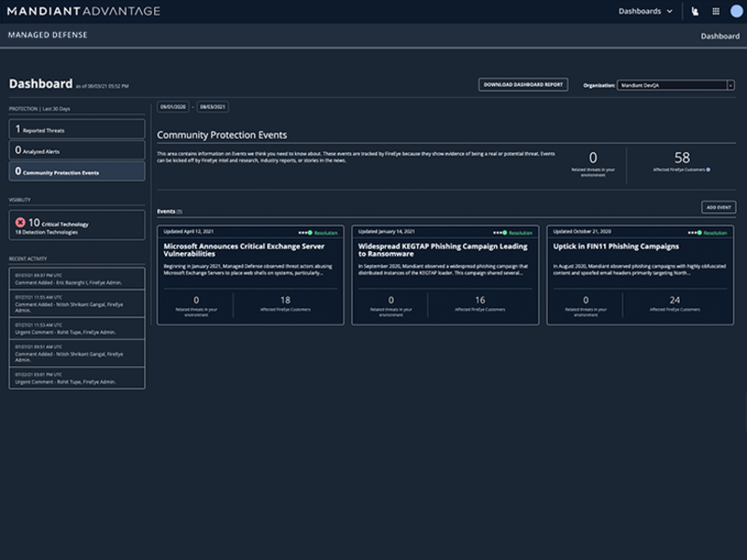Select the Reported Threats panel
Screen dimensions: 747x560
77,129
